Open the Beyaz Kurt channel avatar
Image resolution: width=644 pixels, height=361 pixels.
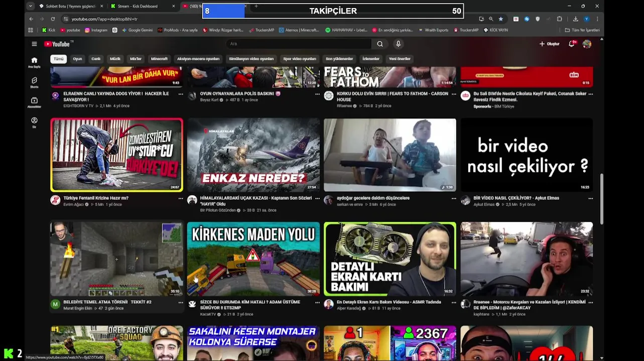click(x=192, y=96)
